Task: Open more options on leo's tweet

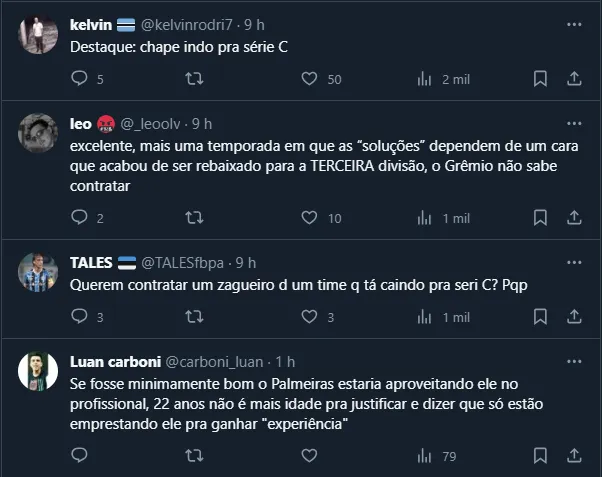Action: coord(574,123)
